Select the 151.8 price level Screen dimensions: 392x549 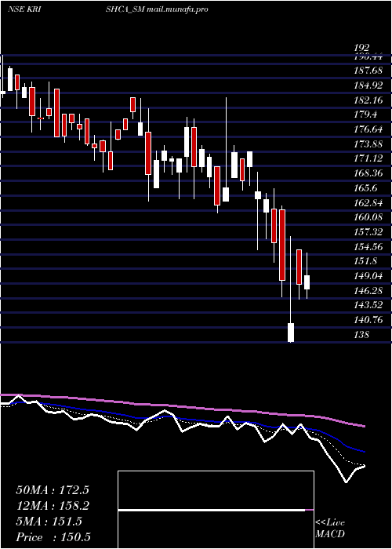(x=365, y=261)
